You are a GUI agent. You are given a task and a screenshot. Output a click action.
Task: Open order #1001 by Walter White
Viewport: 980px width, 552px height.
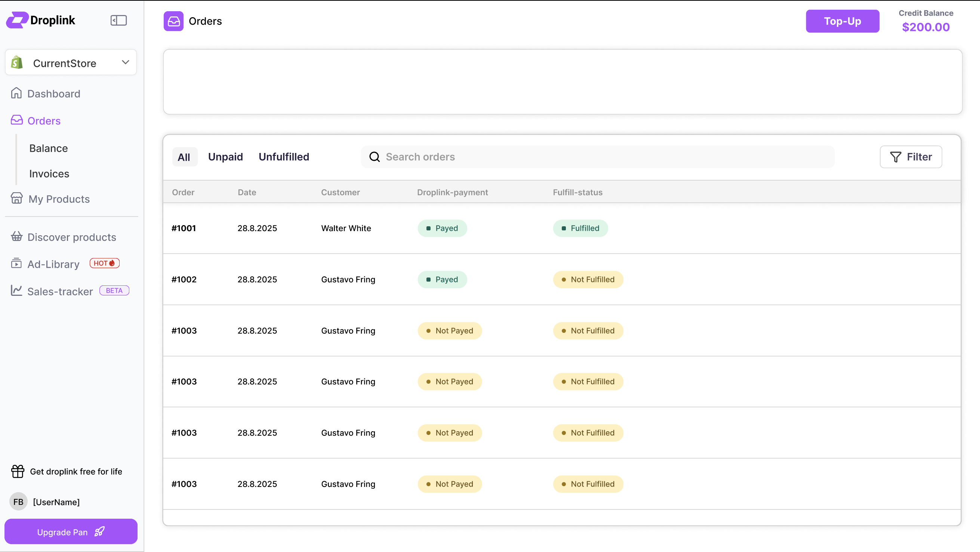pyautogui.click(x=184, y=228)
